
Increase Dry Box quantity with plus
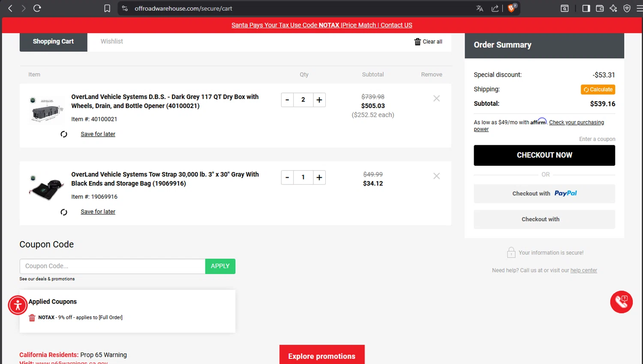(319, 100)
